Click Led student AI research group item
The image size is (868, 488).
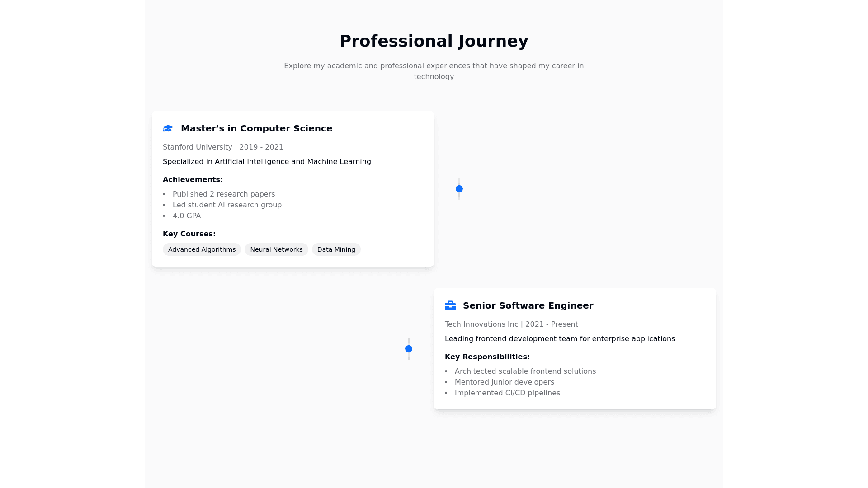pyautogui.click(x=227, y=205)
